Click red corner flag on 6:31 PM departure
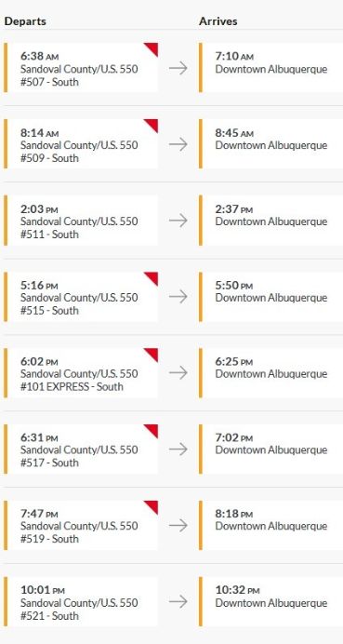 point(152,430)
